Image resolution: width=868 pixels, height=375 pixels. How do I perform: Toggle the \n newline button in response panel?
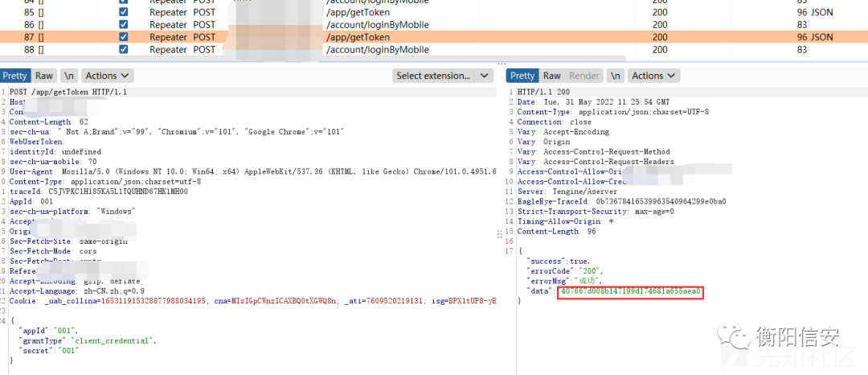point(615,76)
